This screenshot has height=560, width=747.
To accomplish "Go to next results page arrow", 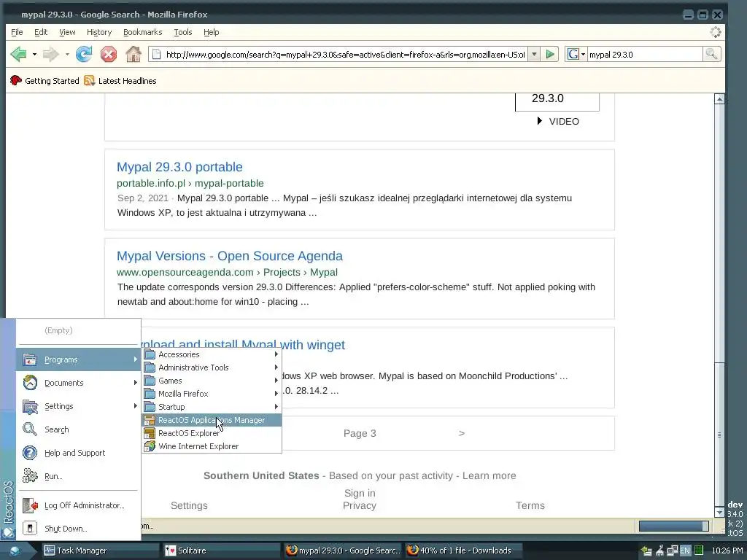I will pos(461,433).
